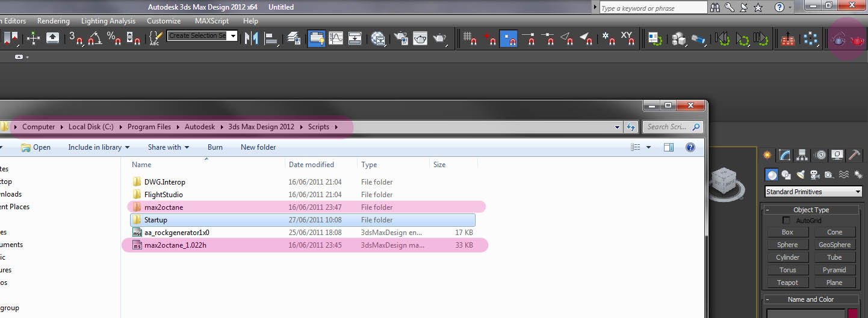This screenshot has width=868, height=318.
Task: Open the Schematic View icon
Action: tap(355, 38)
